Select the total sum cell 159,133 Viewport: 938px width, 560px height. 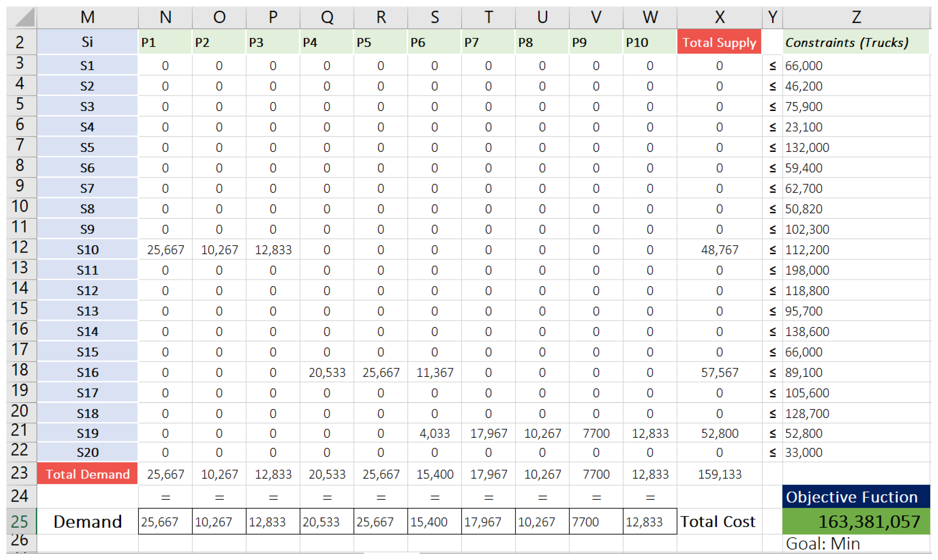pos(719,474)
